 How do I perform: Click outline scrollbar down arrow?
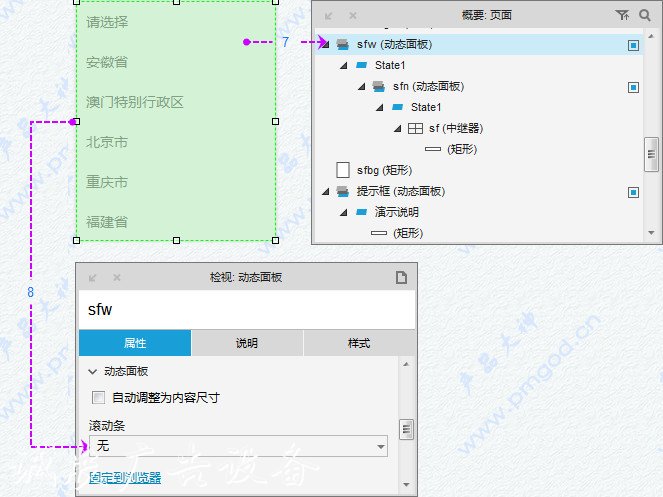pyautogui.click(x=651, y=233)
